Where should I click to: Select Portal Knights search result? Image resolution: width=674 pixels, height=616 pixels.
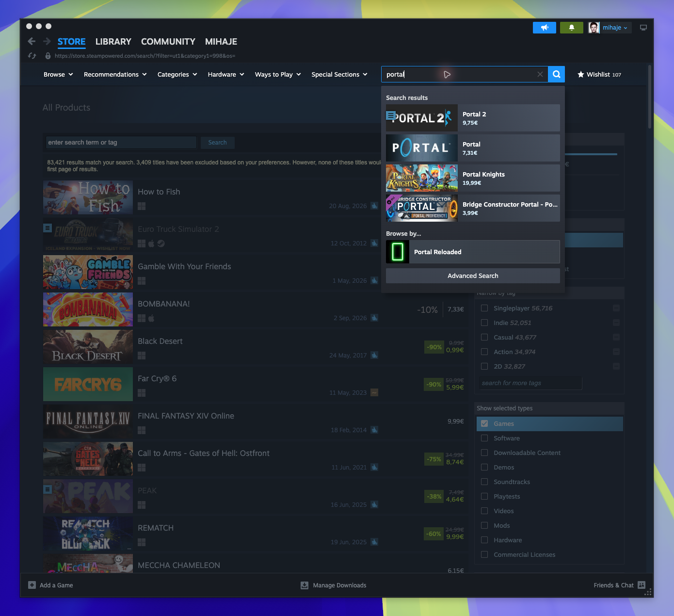[473, 178]
